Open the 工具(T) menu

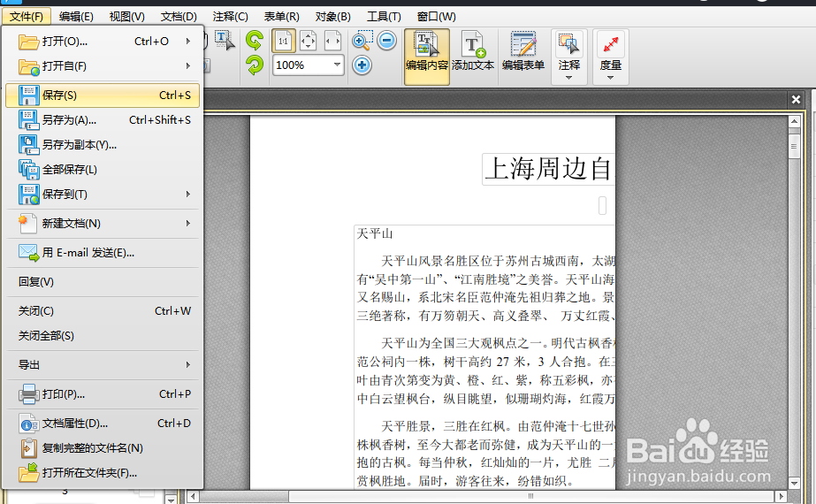point(384,17)
